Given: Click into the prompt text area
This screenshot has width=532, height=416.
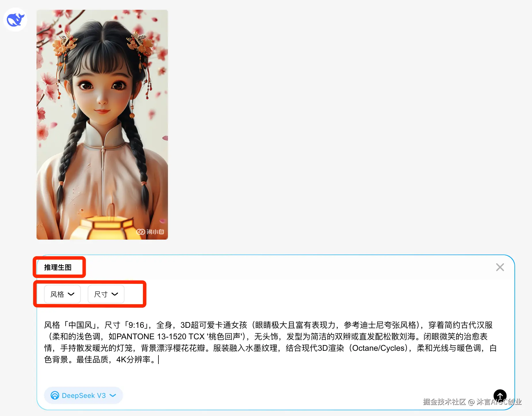Looking at the screenshot, I should click(x=270, y=342).
